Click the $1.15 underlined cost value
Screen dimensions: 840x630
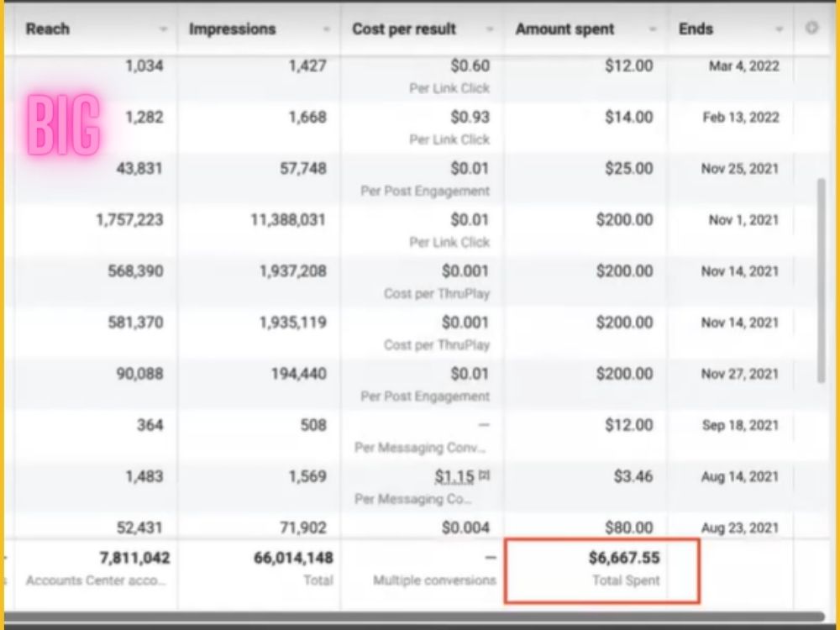point(454,476)
